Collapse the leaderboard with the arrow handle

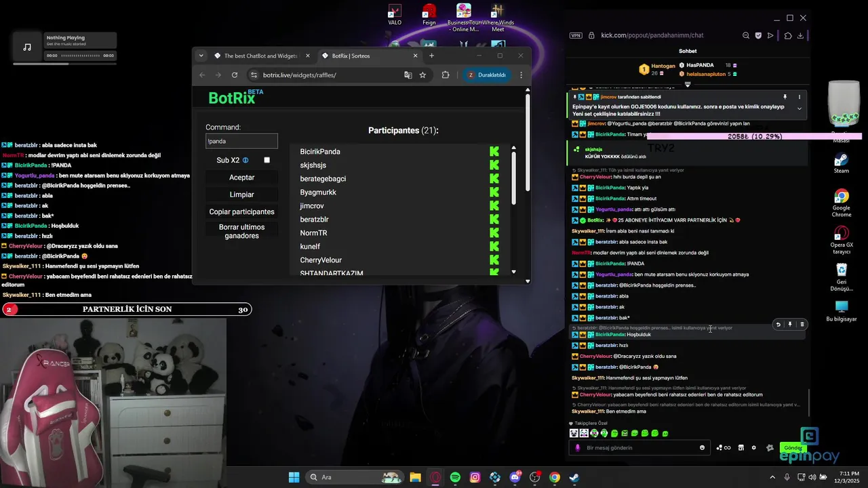pos(688,85)
